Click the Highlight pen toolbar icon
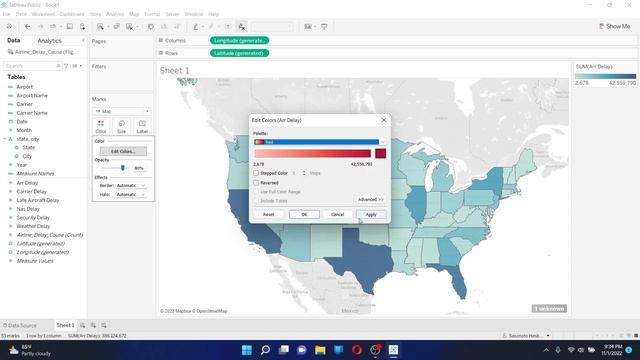 [x=196, y=27]
